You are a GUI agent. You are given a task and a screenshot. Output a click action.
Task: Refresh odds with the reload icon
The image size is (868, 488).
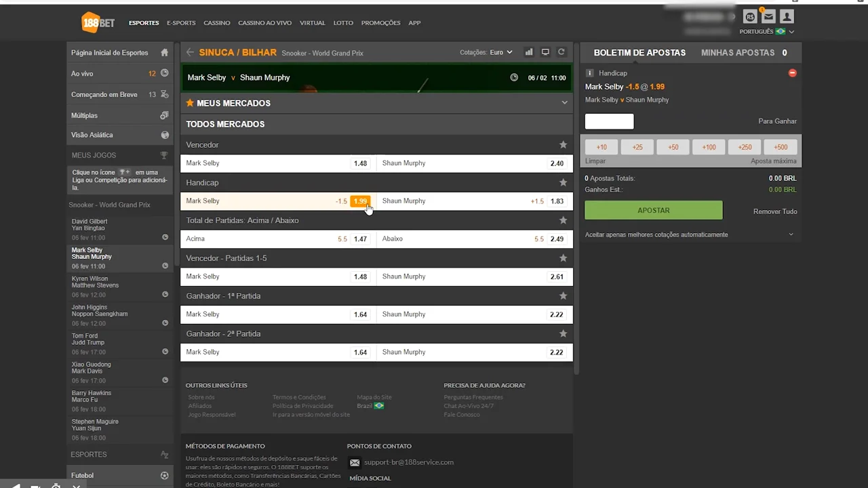[561, 52]
